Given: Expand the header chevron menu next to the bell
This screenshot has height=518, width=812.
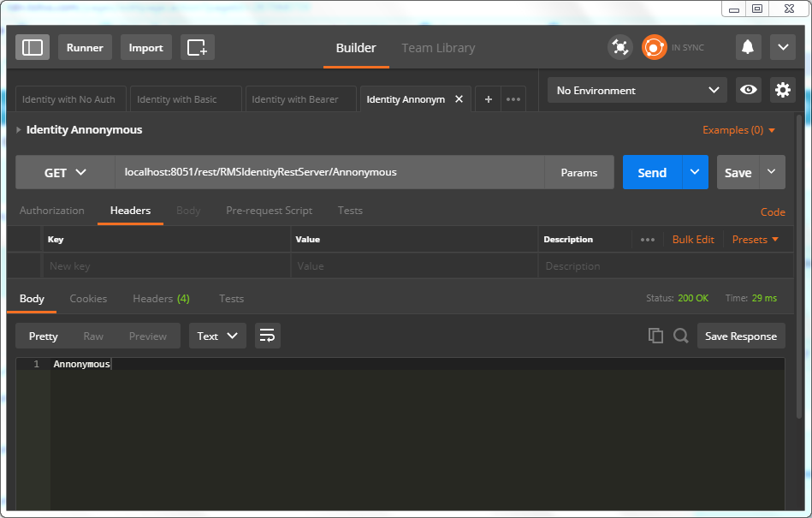Looking at the screenshot, I should point(783,47).
